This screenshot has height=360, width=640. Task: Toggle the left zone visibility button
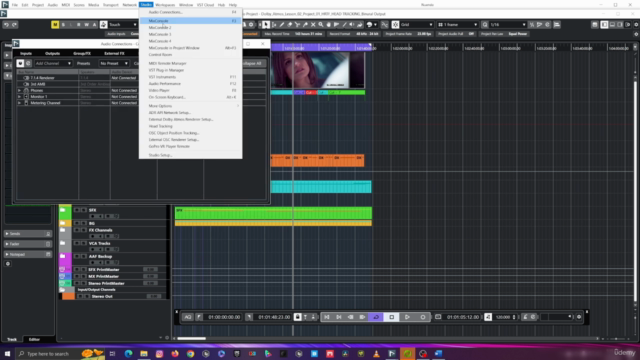(x=604, y=24)
